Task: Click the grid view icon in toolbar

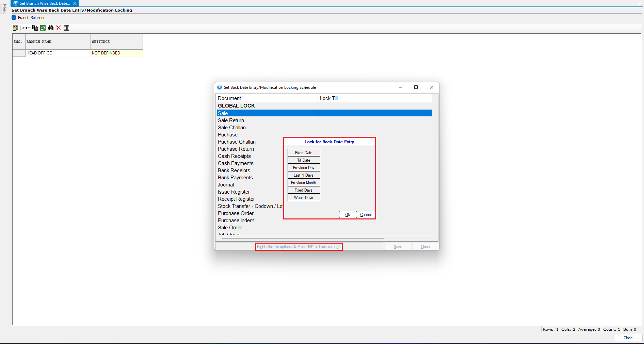Action: [66, 28]
